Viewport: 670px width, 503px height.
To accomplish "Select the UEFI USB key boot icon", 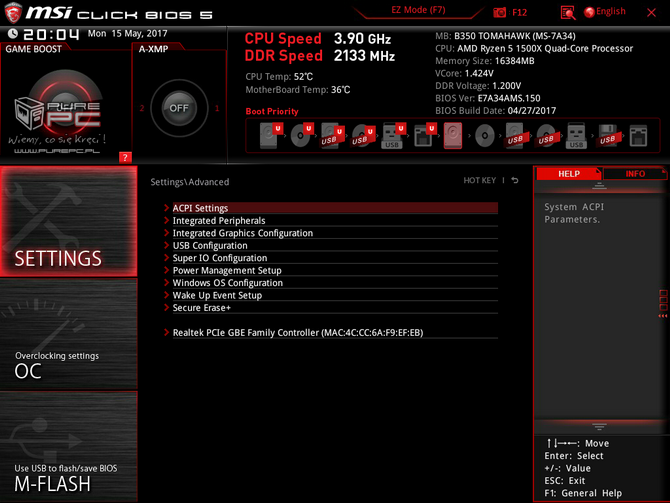I will [x=393, y=135].
